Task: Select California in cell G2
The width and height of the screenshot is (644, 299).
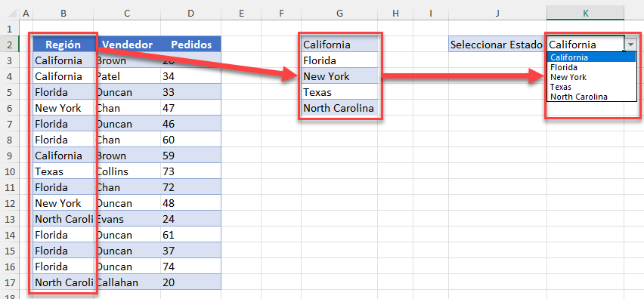Action: click(x=339, y=45)
